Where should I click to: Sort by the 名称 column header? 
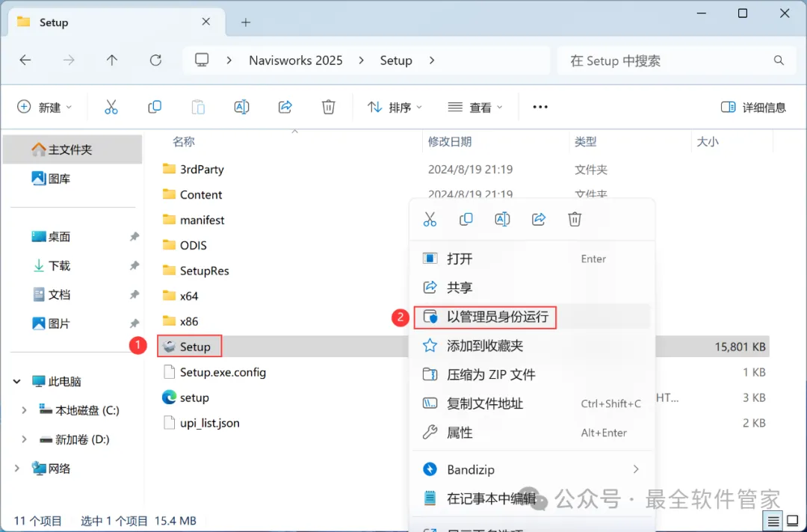point(183,141)
